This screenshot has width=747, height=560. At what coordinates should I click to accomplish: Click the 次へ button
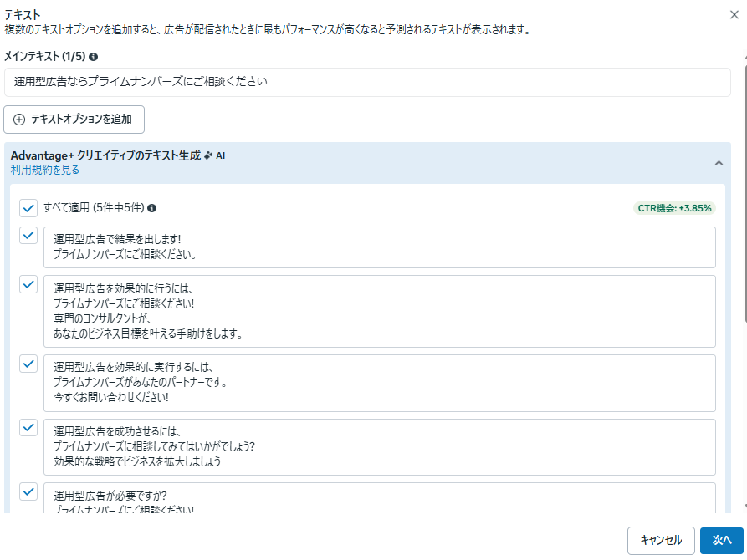pyautogui.click(x=721, y=540)
